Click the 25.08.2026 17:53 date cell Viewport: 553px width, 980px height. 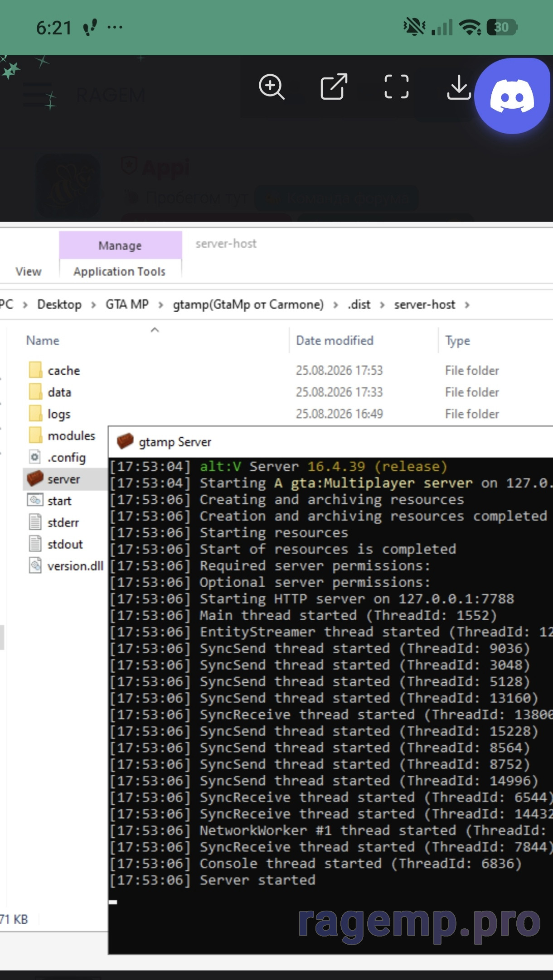(339, 370)
